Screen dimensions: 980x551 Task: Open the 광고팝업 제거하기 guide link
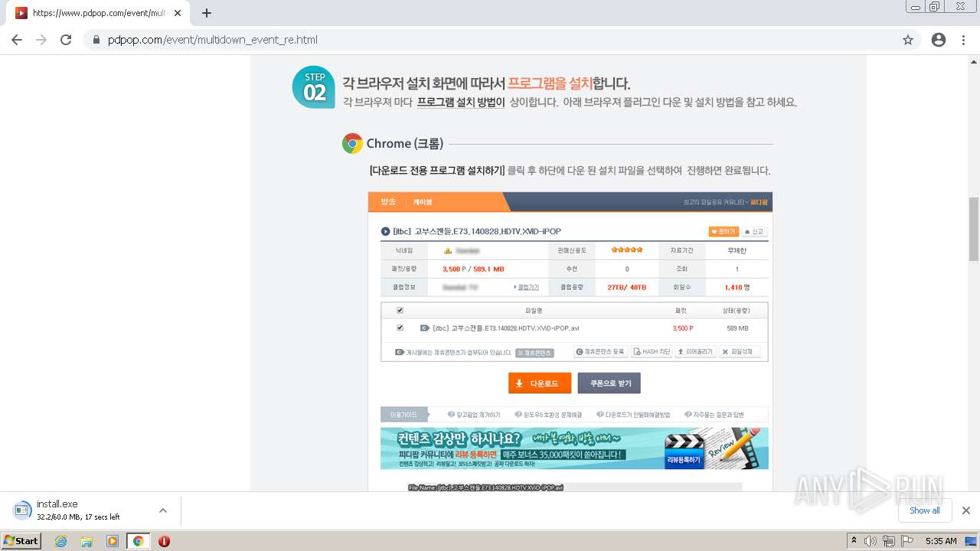click(474, 415)
